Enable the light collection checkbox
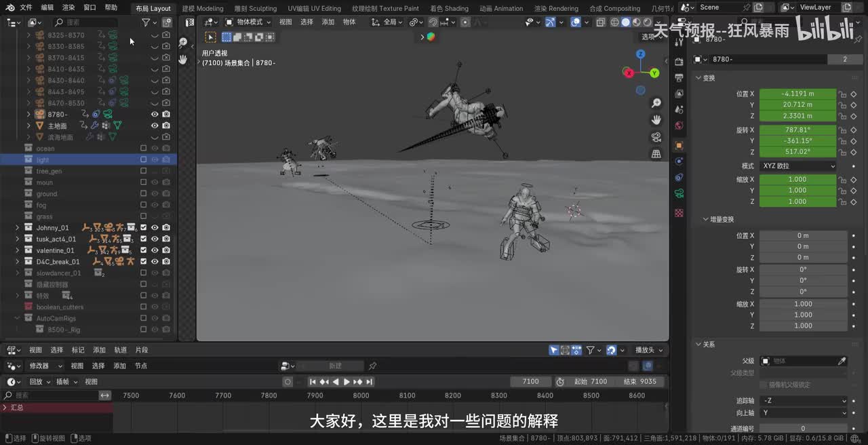Viewport: 868px width, 445px height. click(143, 159)
